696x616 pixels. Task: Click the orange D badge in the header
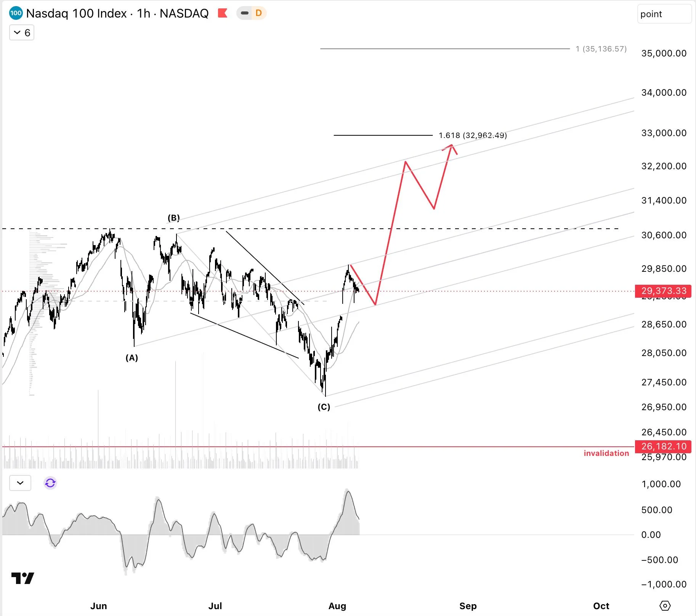(259, 13)
